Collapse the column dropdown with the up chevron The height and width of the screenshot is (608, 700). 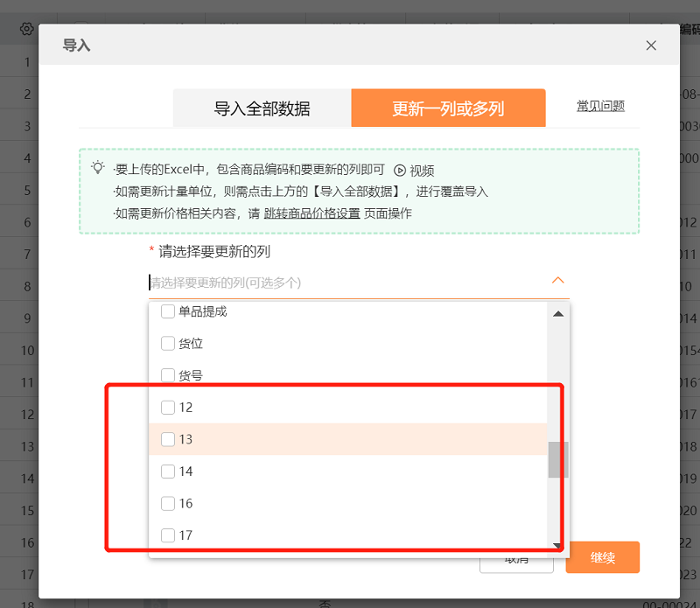coord(558,280)
